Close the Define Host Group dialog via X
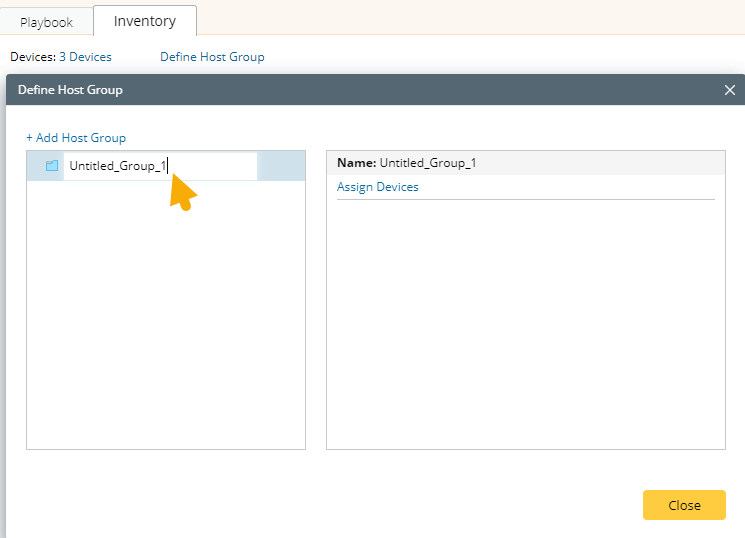 pos(730,90)
